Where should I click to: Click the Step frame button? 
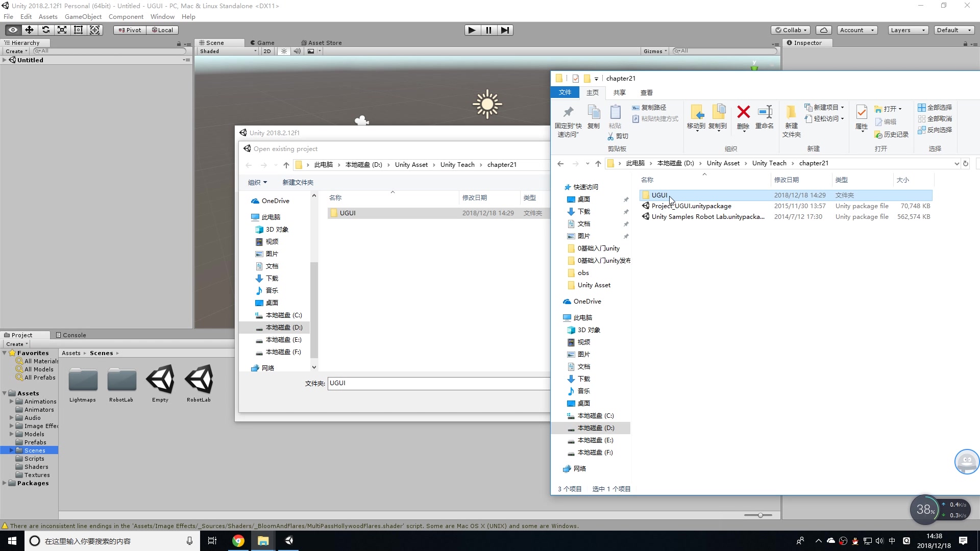[505, 30]
